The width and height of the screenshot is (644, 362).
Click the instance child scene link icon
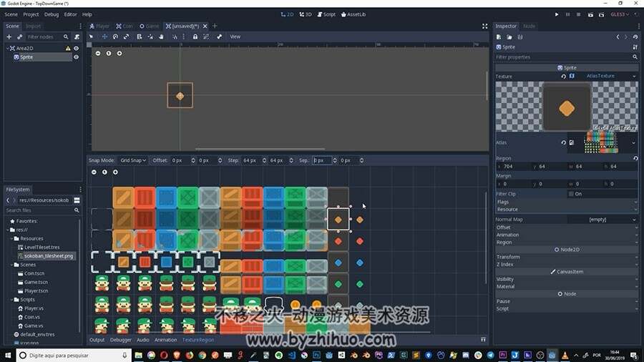pos(19,37)
